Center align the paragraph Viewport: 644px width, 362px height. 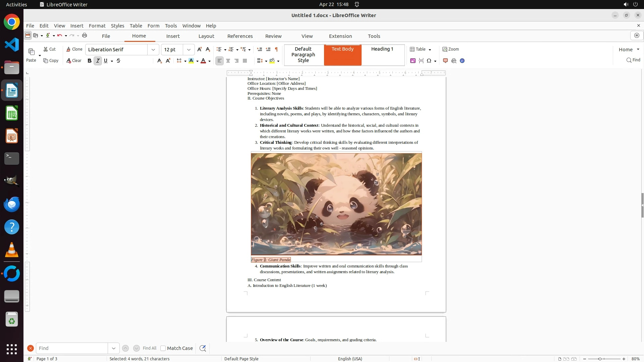click(228, 61)
